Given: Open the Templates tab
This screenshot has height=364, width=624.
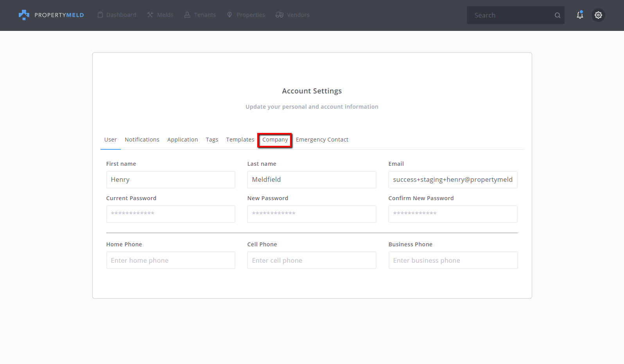Looking at the screenshot, I should (240, 140).
